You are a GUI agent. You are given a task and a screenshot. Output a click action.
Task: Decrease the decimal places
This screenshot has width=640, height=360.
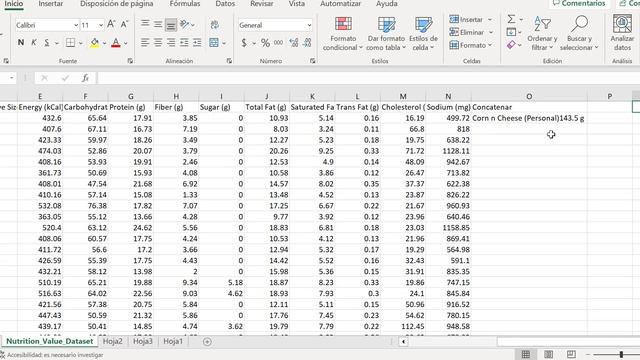click(x=307, y=43)
